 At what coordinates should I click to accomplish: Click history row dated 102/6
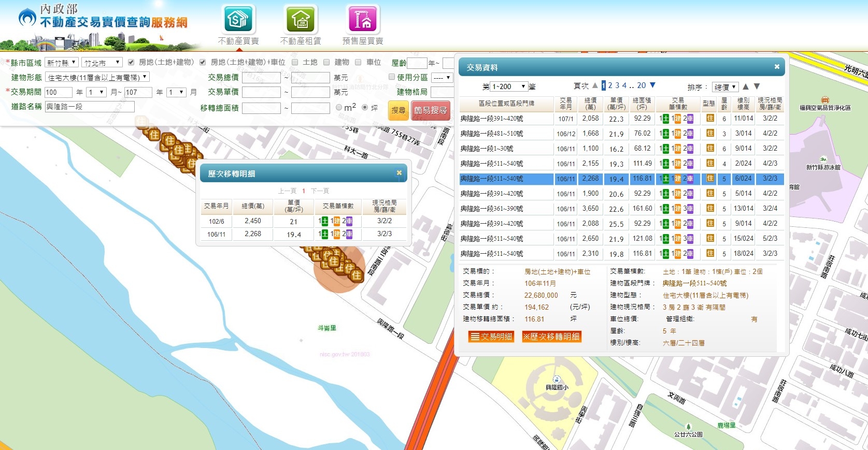point(303,221)
